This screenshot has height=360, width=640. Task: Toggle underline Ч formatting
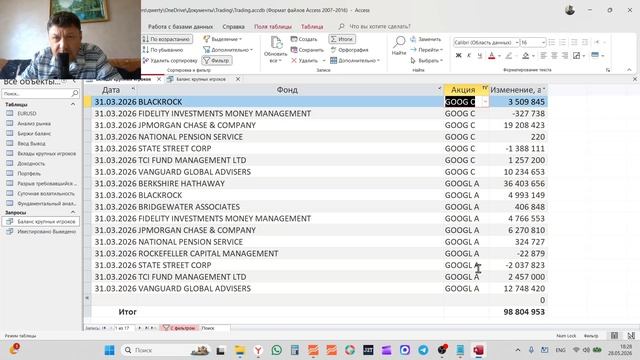[x=480, y=56]
